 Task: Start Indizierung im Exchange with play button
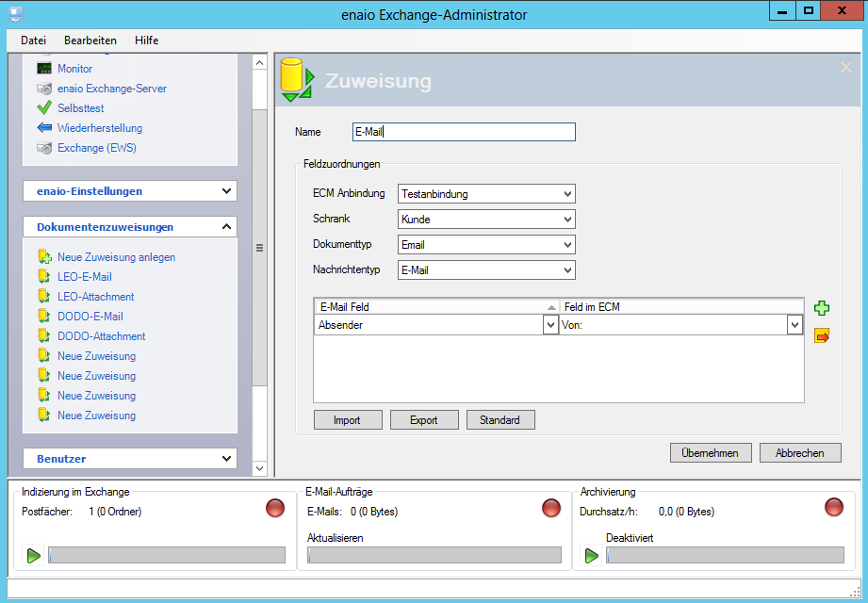tap(34, 556)
